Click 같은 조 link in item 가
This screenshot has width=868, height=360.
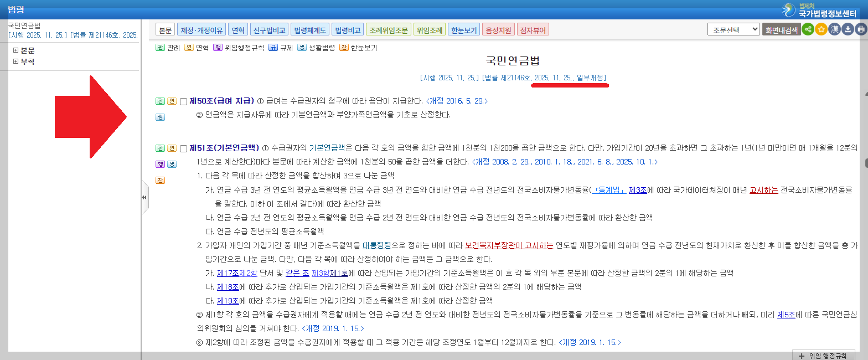[x=297, y=273]
